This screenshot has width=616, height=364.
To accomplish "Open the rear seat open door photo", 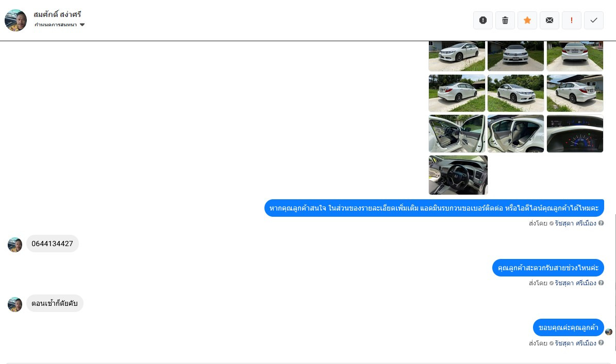I will click(x=516, y=134).
